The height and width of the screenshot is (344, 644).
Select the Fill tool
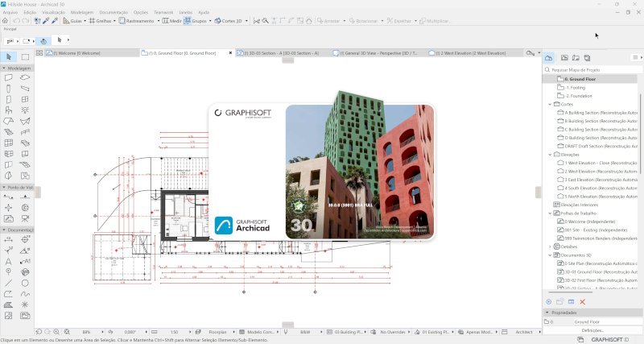click(8, 305)
